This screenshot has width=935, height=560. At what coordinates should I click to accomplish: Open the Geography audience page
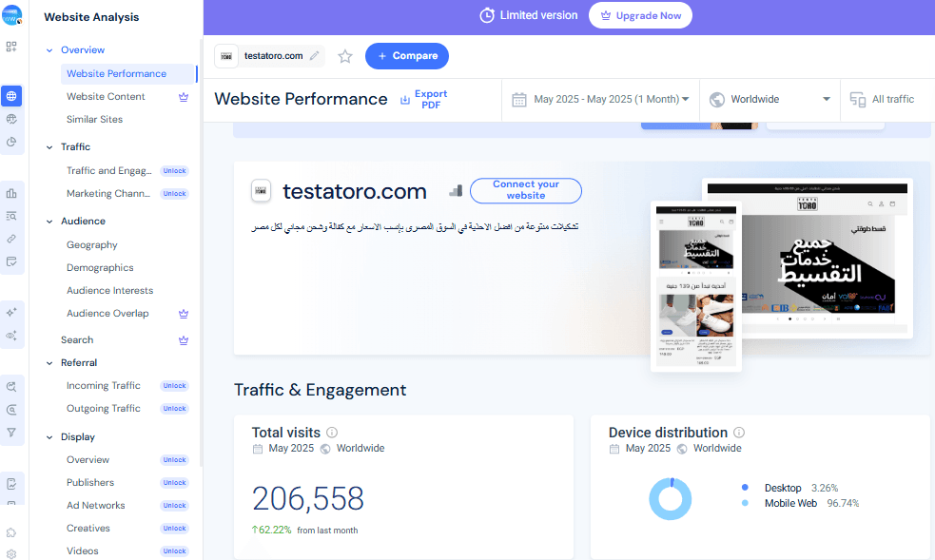tap(92, 245)
